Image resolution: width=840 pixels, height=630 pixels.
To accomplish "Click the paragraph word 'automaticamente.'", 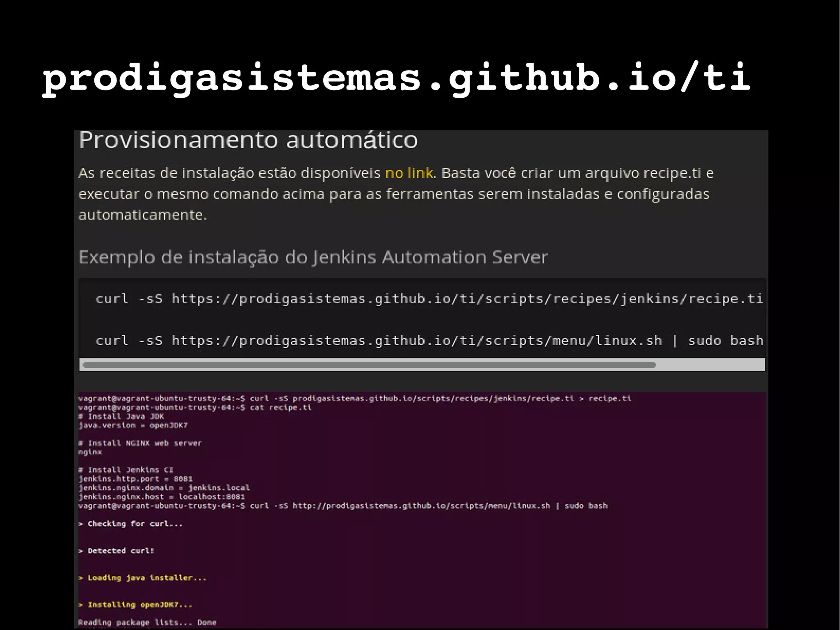I will pyautogui.click(x=143, y=215).
